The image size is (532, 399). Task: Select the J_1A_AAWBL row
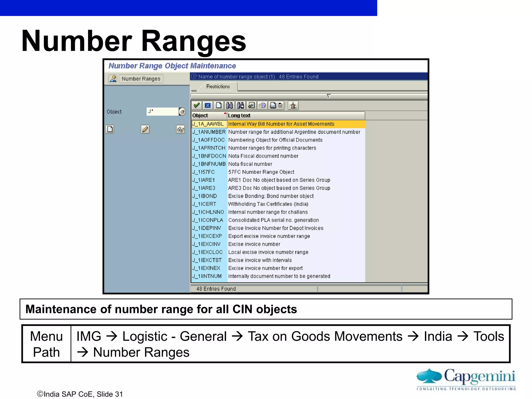click(278, 124)
